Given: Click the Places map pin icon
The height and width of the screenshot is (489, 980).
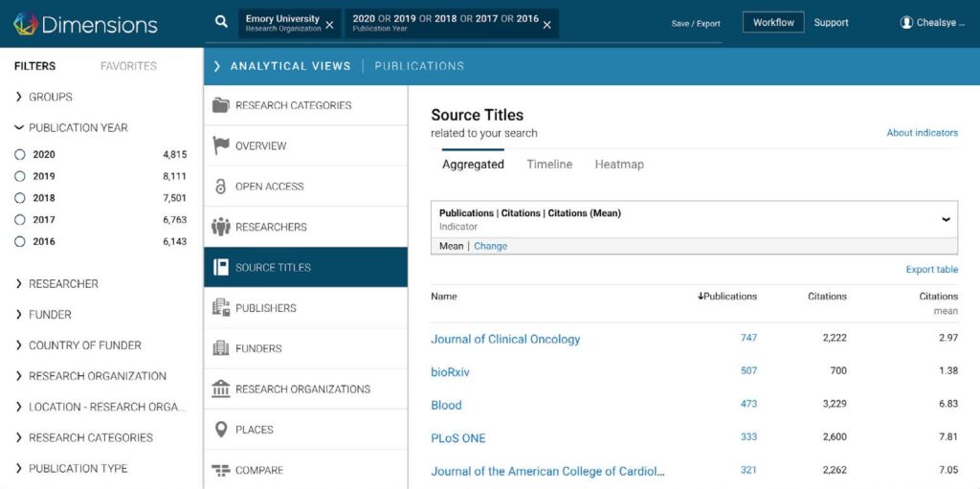Looking at the screenshot, I should point(221,430).
